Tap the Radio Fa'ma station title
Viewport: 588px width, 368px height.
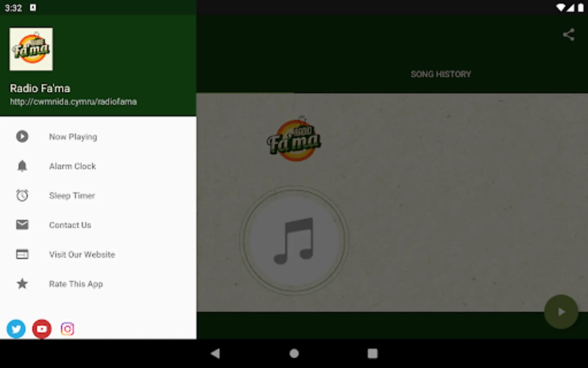(x=40, y=88)
